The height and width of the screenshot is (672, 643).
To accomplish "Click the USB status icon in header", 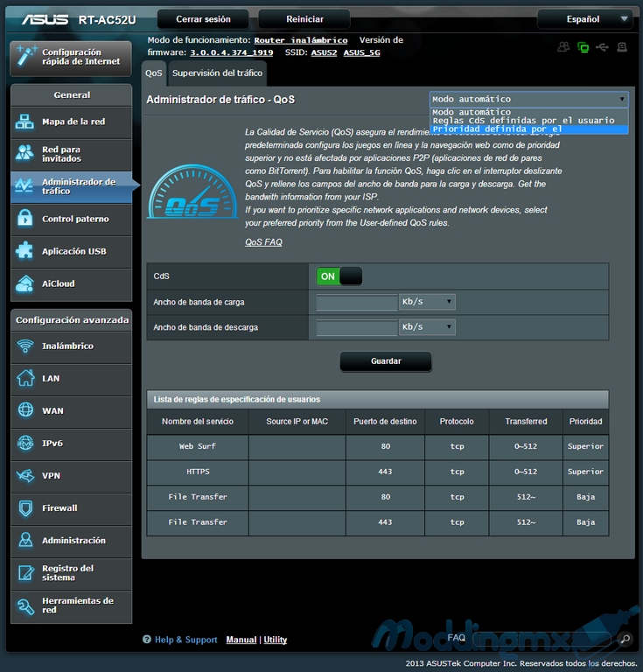I will click(x=602, y=46).
